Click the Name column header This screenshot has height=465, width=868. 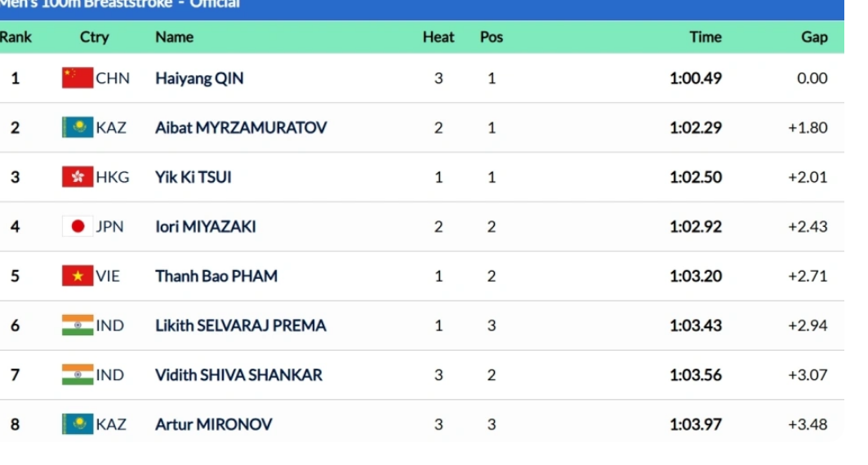coord(174,37)
